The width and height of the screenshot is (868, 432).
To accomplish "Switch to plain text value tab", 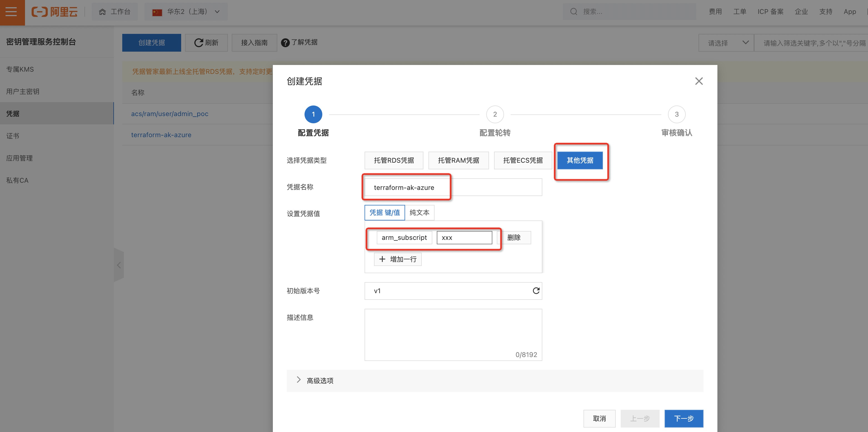I will (x=419, y=212).
